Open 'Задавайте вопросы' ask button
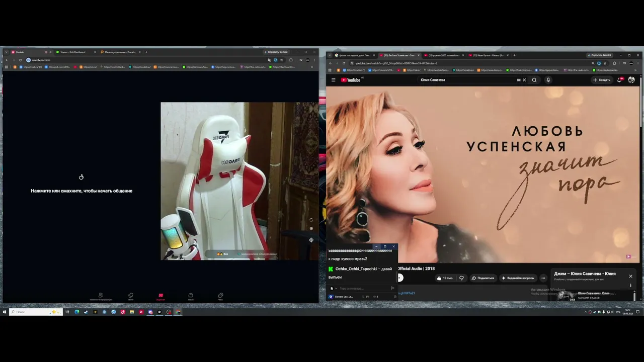Screen dimensions: 644x362 point(518,278)
